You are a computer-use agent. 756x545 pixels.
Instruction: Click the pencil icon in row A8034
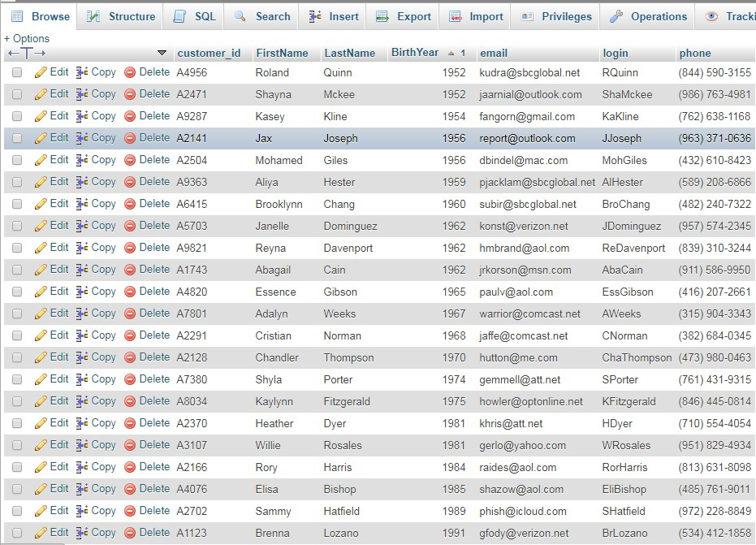[41, 401]
